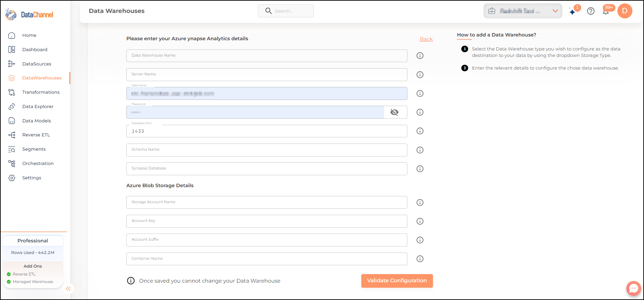Click the Segments icon

click(12, 149)
